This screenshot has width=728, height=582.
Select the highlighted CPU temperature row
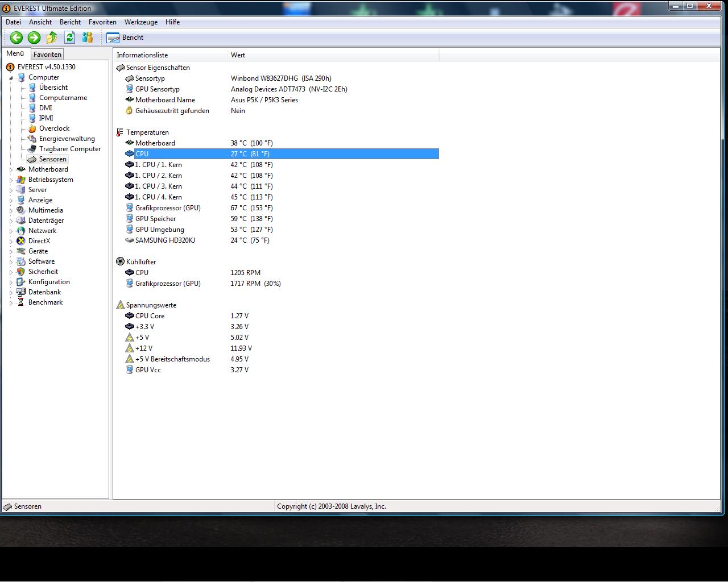[x=282, y=154]
